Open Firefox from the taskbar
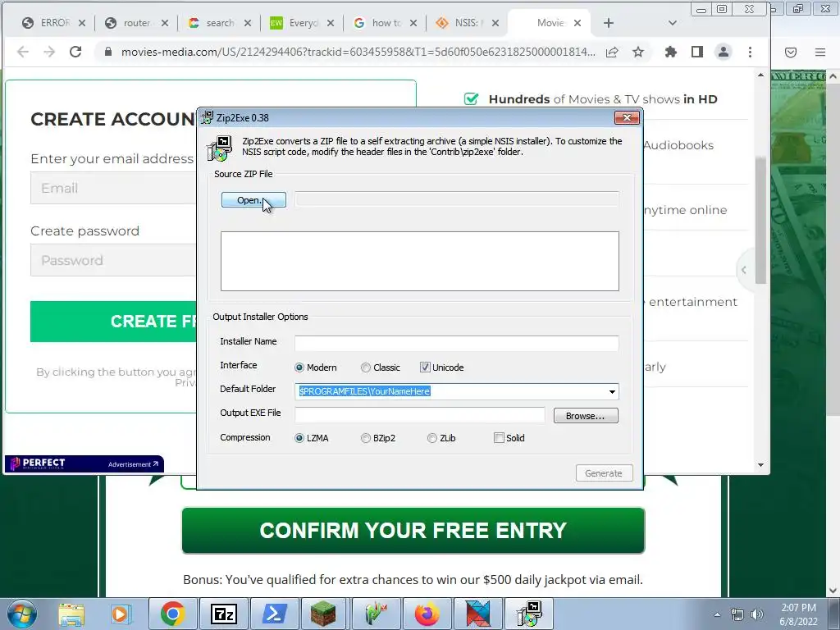The width and height of the screenshot is (840, 630). pos(427,614)
